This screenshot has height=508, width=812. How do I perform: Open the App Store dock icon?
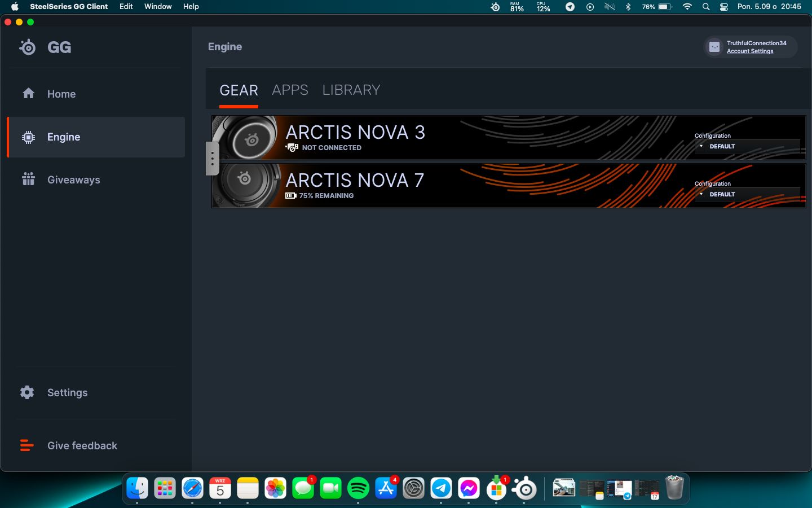[x=386, y=488]
